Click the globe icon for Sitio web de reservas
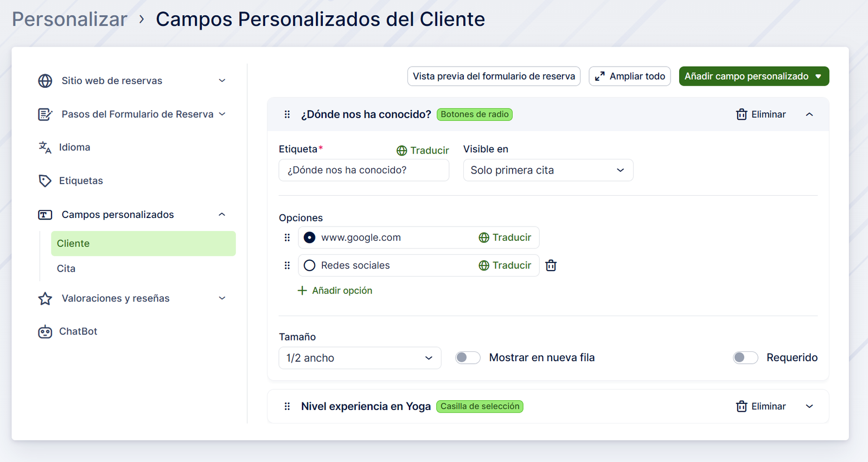Screen dimensions: 868x462 (x=45, y=81)
